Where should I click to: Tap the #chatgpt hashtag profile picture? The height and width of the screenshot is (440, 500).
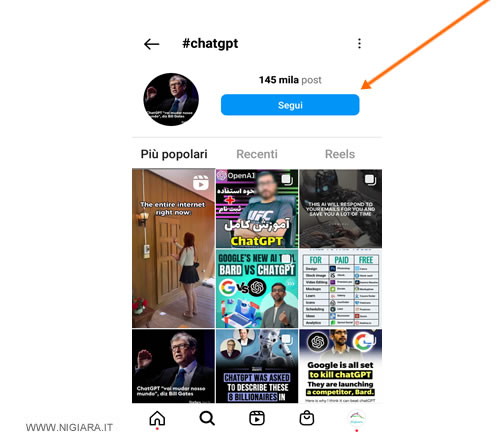pyautogui.click(x=171, y=99)
